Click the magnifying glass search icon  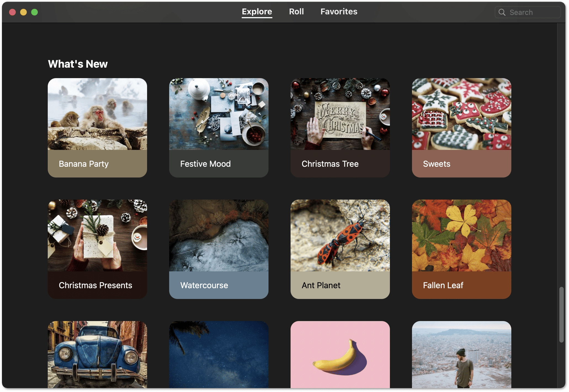coord(502,12)
